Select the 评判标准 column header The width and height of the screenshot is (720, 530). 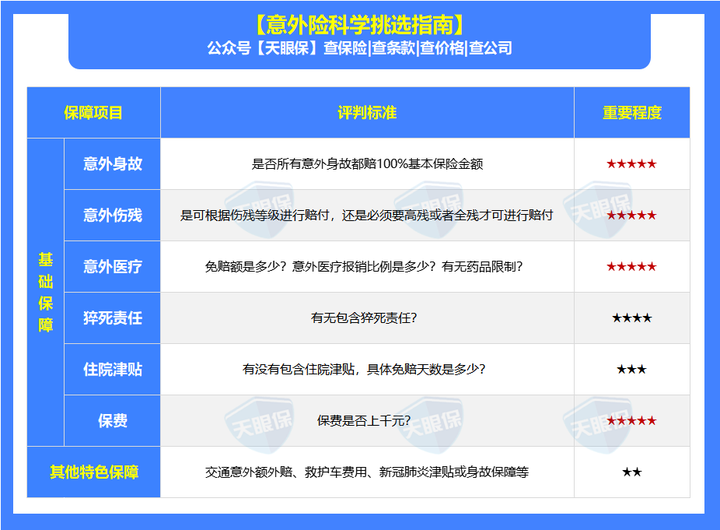pyautogui.click(x=367, y=113)
